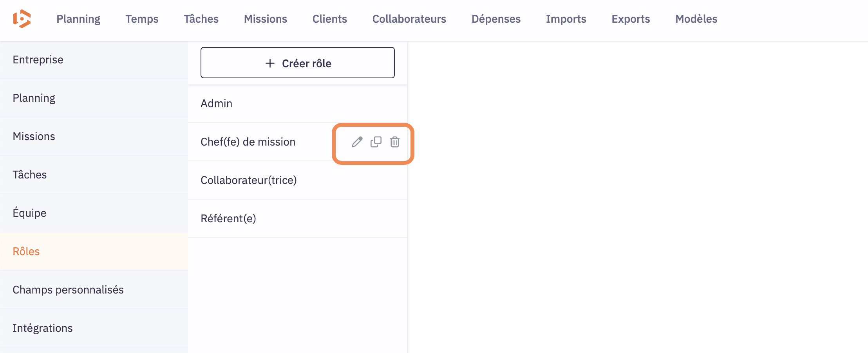Open the Référent(e) role
Viewport: 868px width, 353px height.
click(x=228, y=219)
